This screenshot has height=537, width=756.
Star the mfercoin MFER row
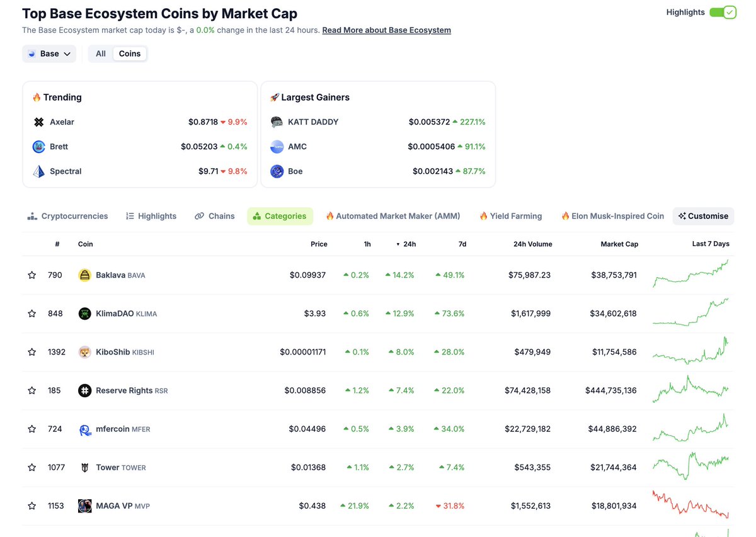coord(32,429)
